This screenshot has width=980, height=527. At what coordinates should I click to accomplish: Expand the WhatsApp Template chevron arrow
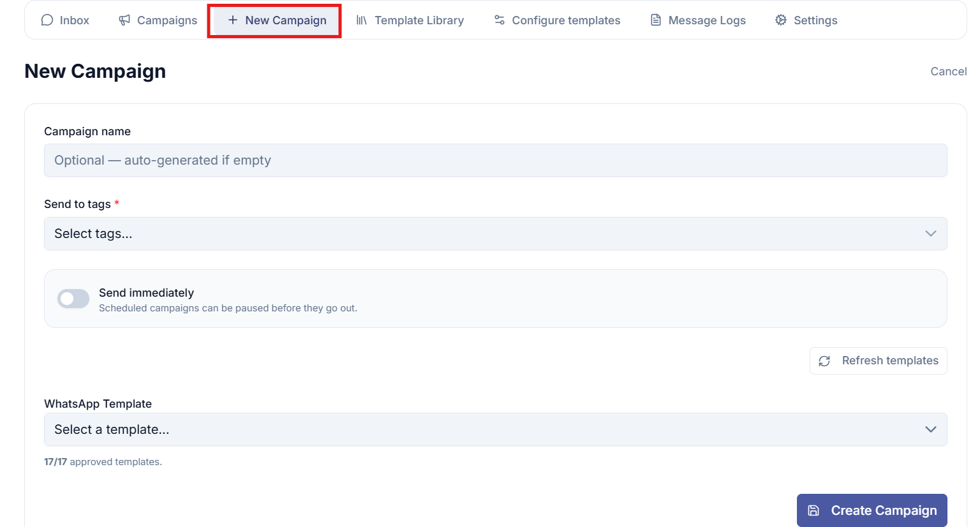point(931,429)
